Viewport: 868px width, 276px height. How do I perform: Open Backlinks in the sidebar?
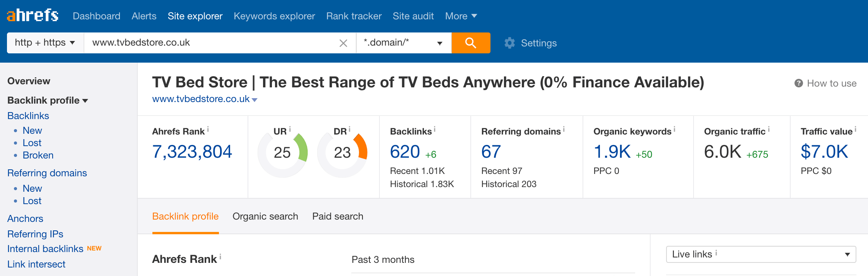tap(28, 116)
